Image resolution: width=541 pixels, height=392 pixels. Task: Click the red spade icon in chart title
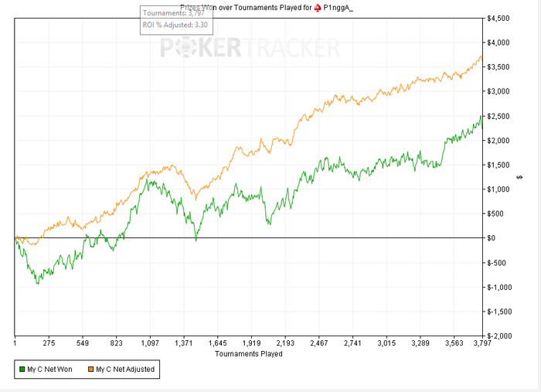318,8
